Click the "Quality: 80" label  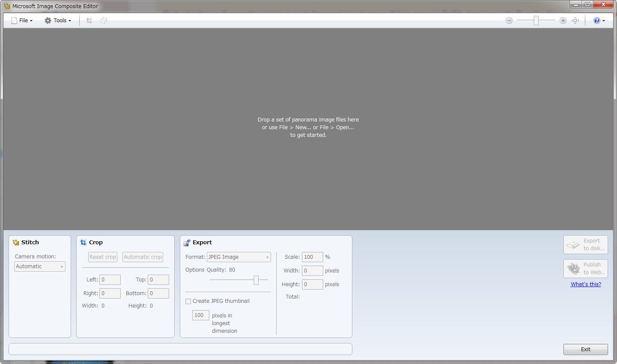point(221,270)
